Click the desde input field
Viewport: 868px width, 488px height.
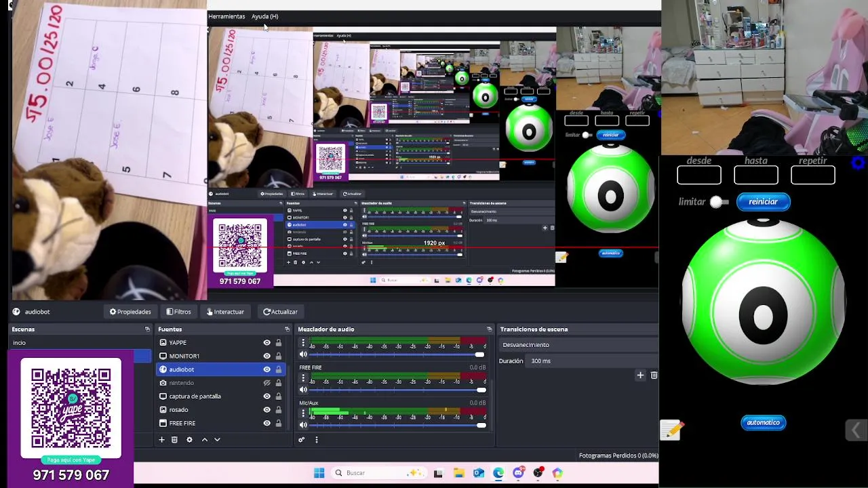pyautogui.click(x=699, y=176)
